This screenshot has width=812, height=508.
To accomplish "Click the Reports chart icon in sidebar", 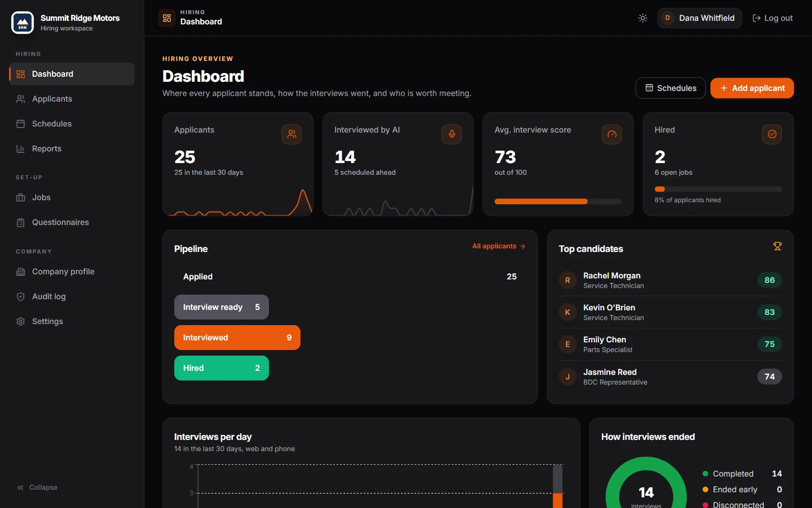I will [x=20, y=149].
